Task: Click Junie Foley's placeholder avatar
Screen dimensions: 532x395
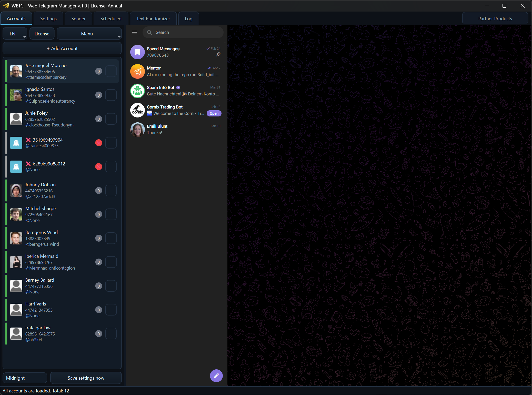Action: [16, 119]
